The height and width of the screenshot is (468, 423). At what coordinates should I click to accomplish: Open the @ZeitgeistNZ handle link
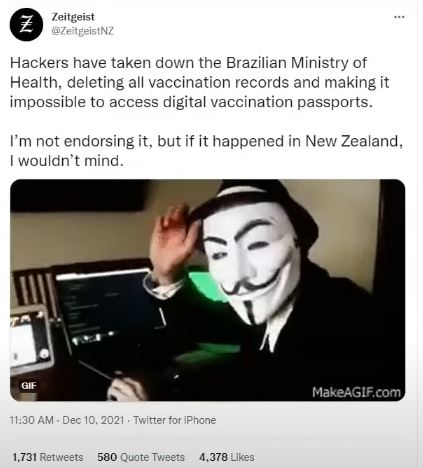pyautogui.click(x=82, y=31)
